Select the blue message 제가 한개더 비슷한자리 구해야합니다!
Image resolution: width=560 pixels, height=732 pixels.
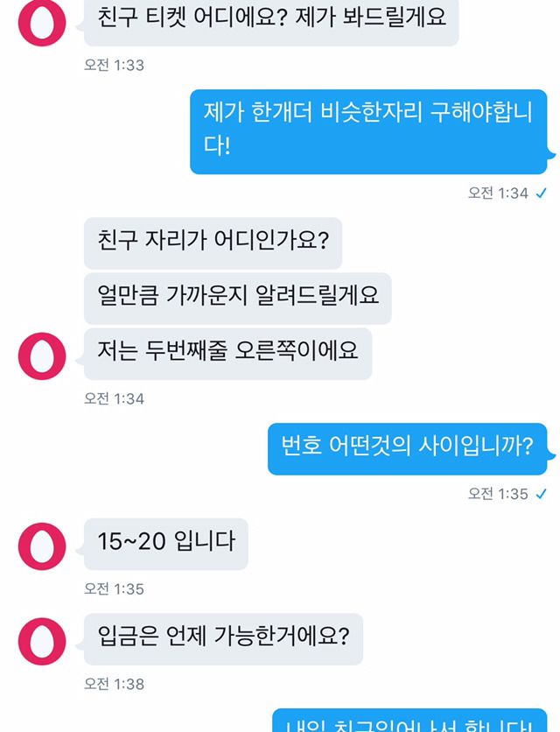coord(368,131)
